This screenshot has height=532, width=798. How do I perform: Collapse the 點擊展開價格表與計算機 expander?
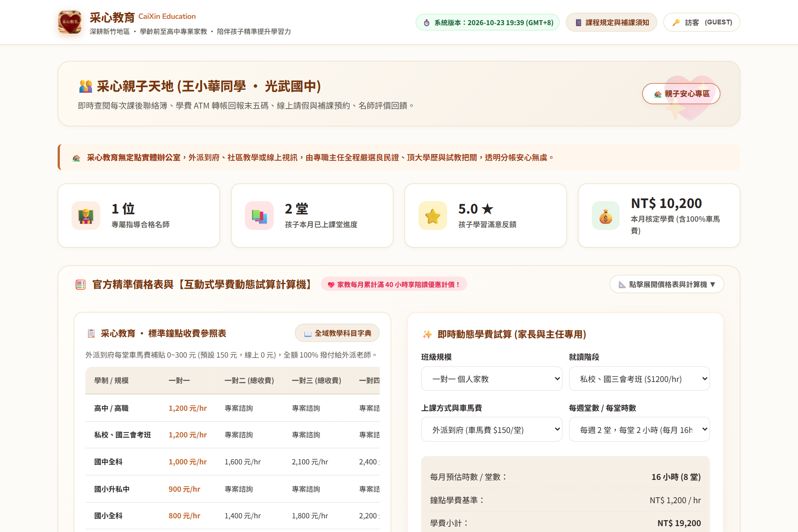click(667, 284)
